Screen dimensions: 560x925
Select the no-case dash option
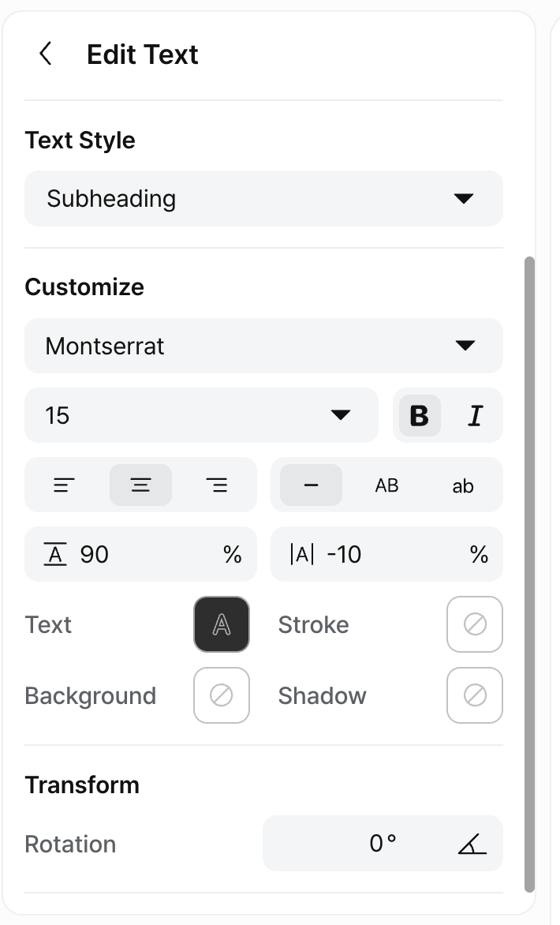tap(311, 485)
